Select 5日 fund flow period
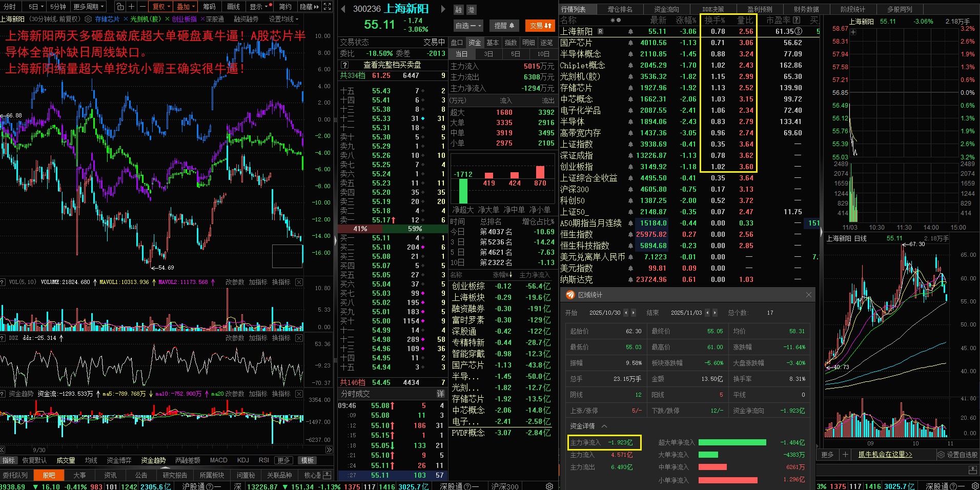This screenshot has width=980, height=490. 516,54
